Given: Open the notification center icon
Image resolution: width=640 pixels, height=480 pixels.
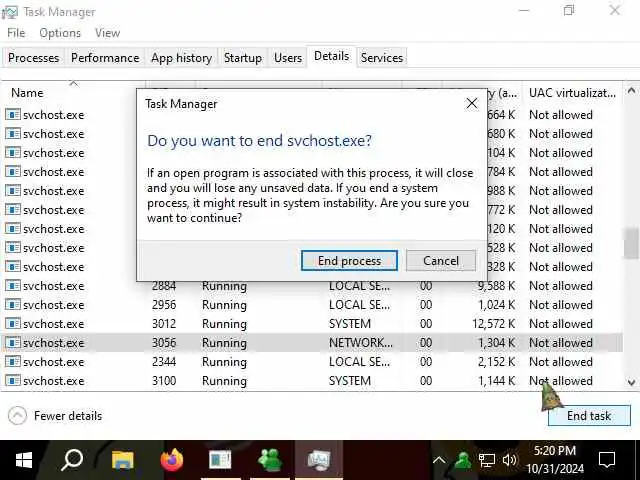Looking at the screenshot, I should pos(607,460).
